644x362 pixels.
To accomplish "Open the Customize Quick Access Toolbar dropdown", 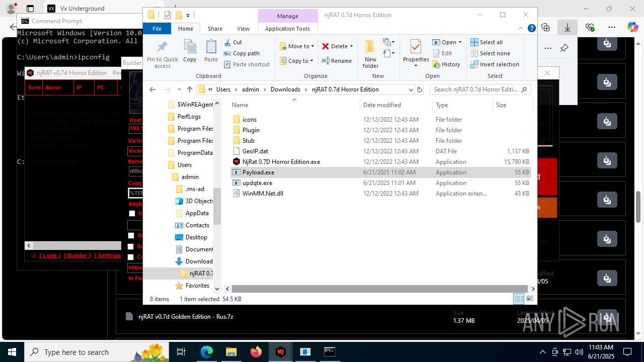I will 188,15.
